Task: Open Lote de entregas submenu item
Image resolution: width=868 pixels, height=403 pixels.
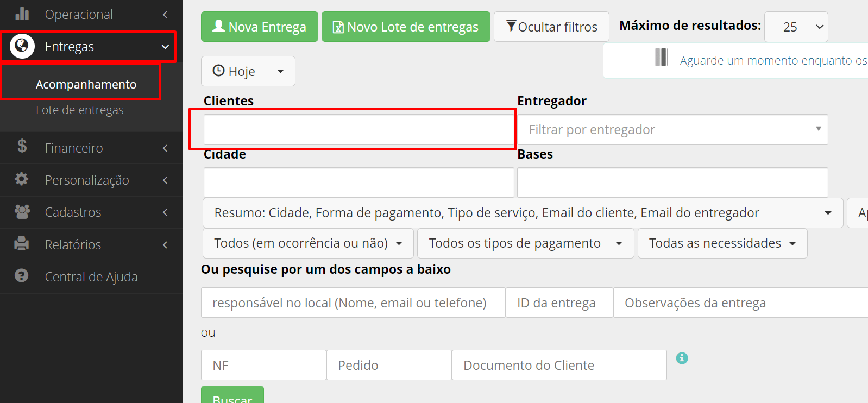Action: pyautogui.click(x=80, y=110)
